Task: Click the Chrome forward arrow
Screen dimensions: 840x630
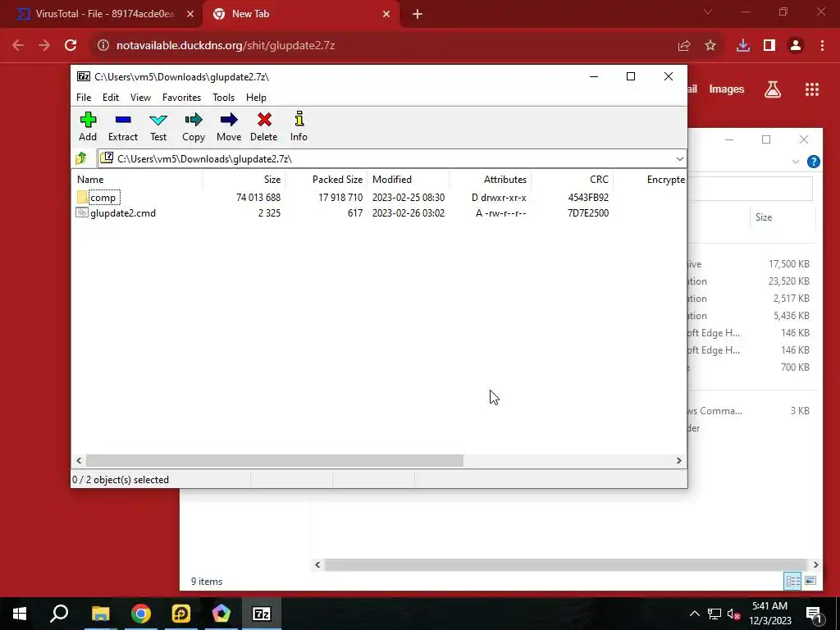Action: tap(44, 46)
